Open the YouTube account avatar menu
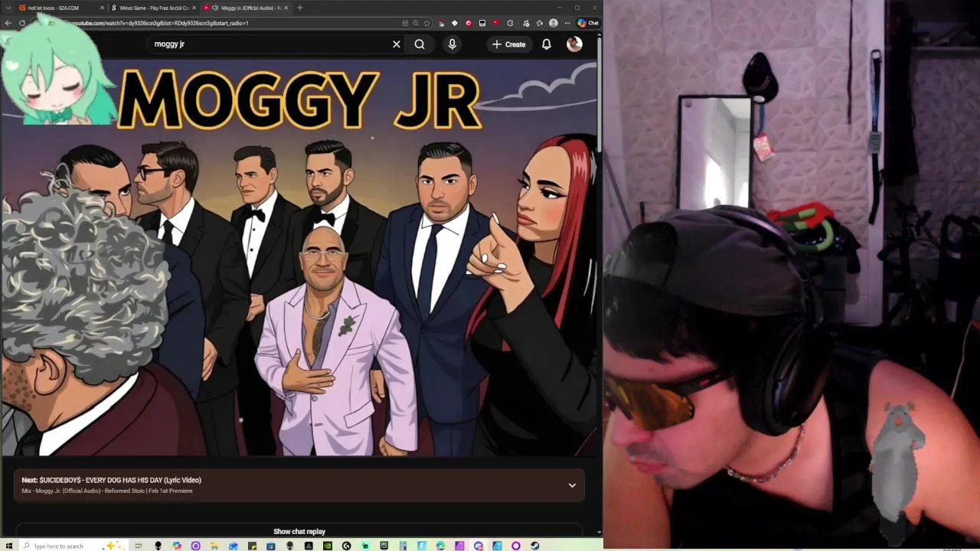 (574, 44)
